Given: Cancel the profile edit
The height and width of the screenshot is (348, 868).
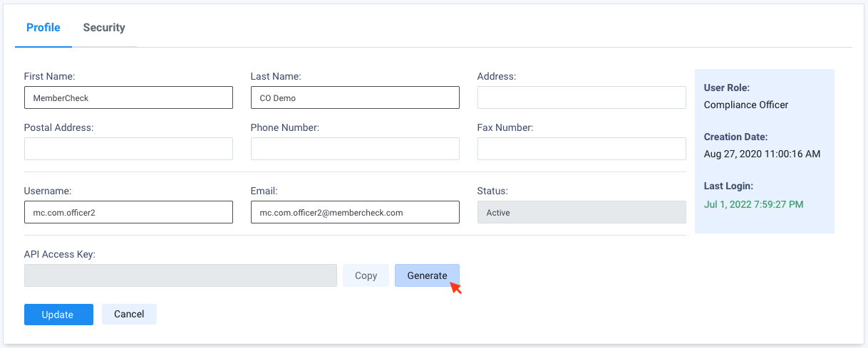Looking at the screenshot, I should pos(129,314).
